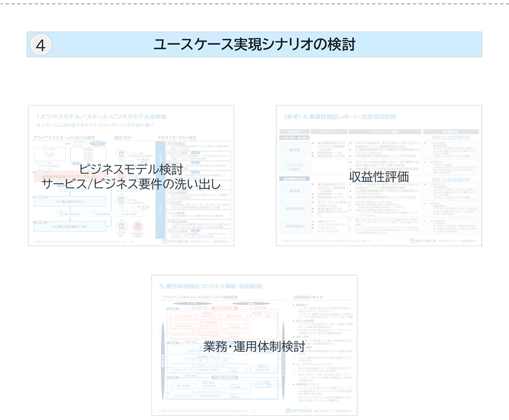Click the overlay label 収益性評価
The image size is (509, 420).
[x=379, y=177]
